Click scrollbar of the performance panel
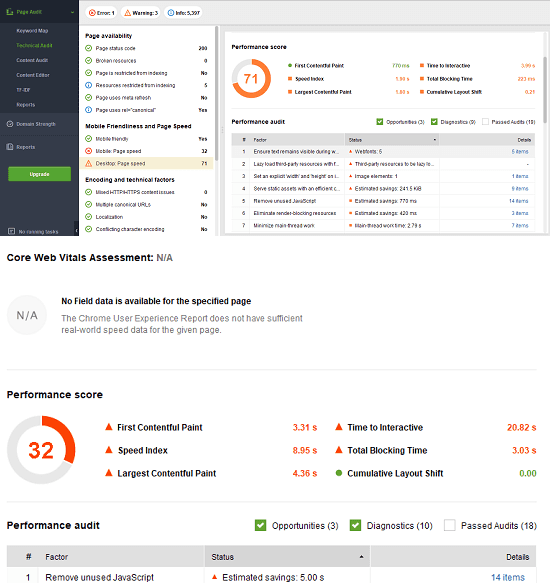Image resolution: width=550 pixels, height=583 pixels. click(545, 89)
